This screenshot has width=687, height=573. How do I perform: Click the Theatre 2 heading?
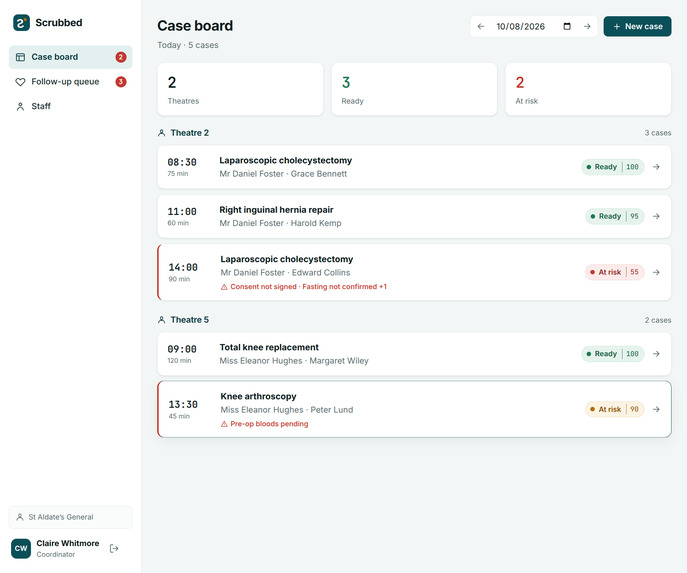(190, 133)
